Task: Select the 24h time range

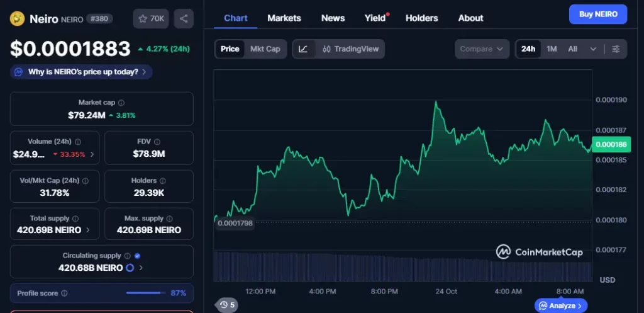Action: pos(528,49)
